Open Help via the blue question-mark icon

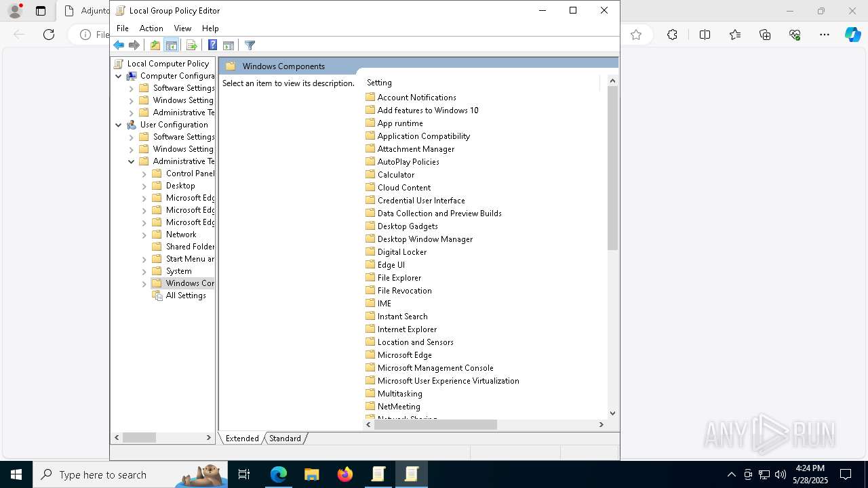click(212, 45)
